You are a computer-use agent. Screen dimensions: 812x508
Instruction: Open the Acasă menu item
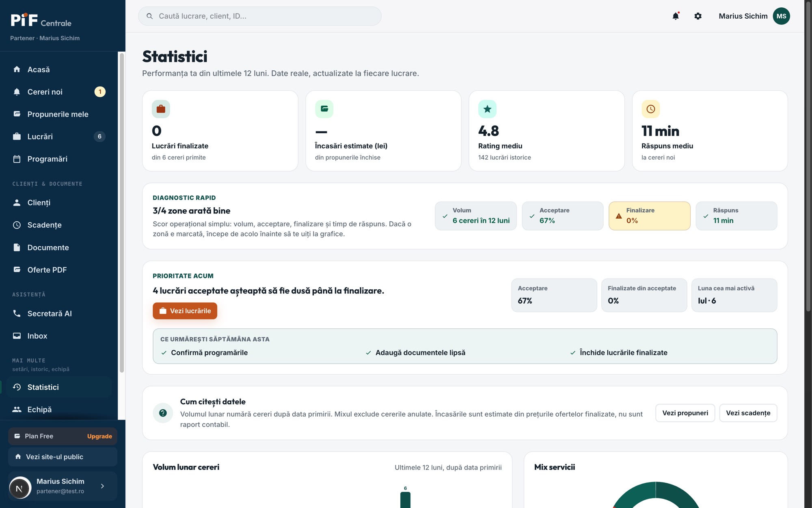pyautogui.click(x=59, y=69)
